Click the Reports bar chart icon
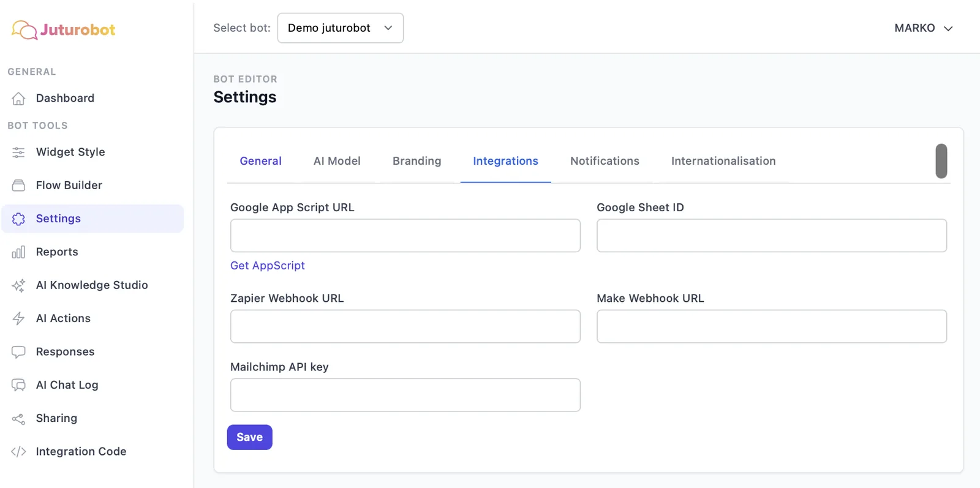This screenshot has width=980, height=488. 18,252
